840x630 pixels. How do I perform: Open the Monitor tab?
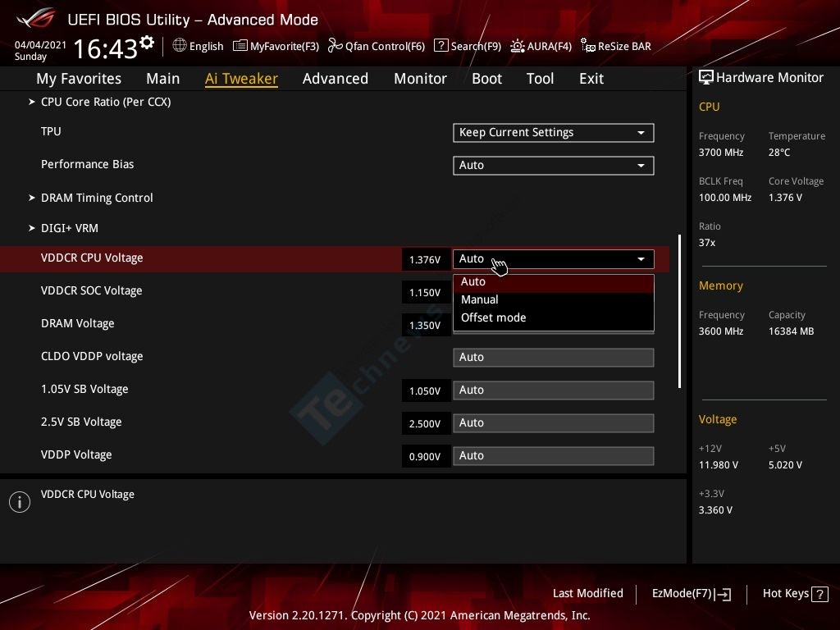[420, 79]
